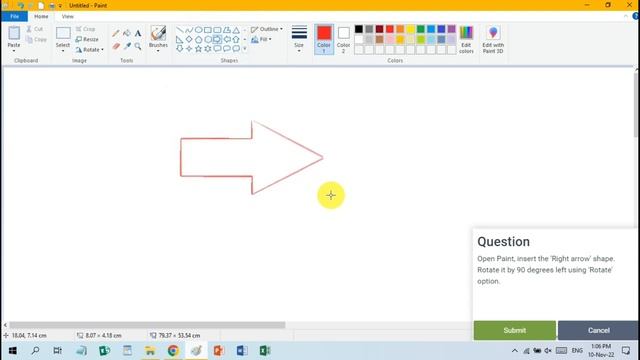Viewport: 640px width, 360px height.
Task: Choose the Curve shape
Action: coord(189,30)
